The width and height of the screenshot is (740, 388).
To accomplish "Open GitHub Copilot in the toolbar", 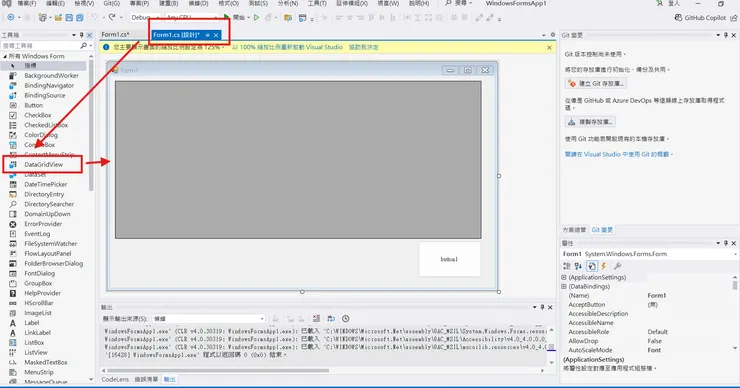I will [x=700, y=17].
